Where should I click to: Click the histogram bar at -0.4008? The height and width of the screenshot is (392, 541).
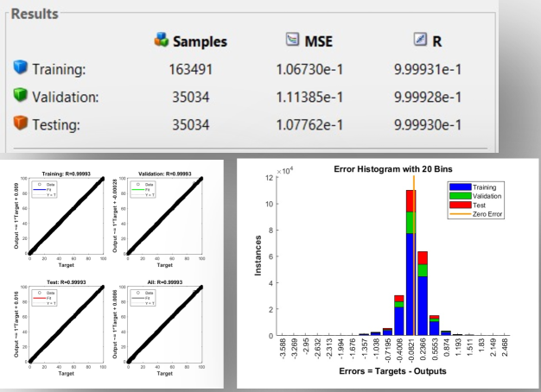click(399, 315)
